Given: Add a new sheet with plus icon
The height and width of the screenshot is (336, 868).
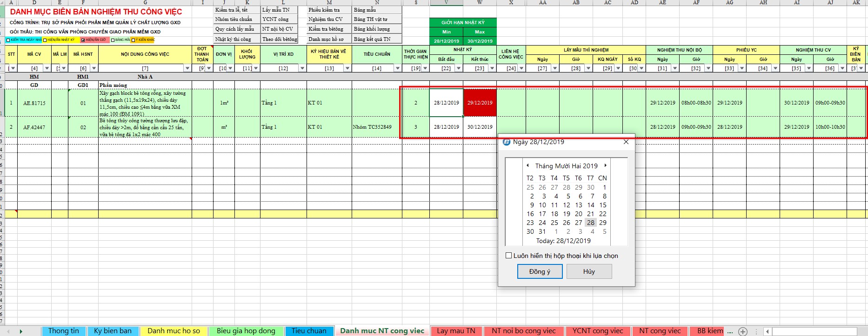Looking at the screenshot, I should [x=743, y=331].
